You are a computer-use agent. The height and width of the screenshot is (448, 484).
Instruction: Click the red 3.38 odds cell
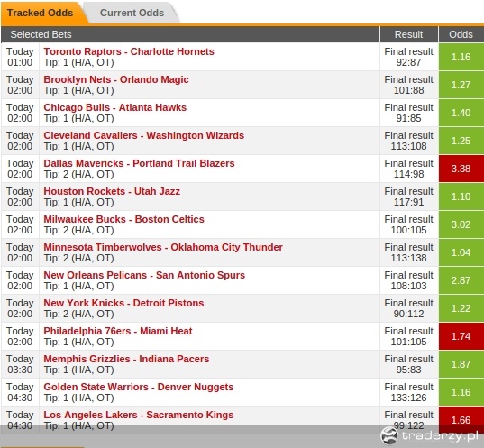(461, 169)
